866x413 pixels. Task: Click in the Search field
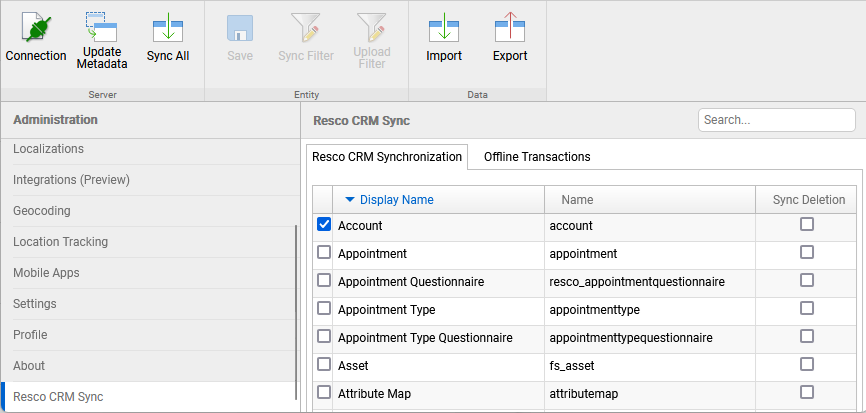(776, 120)
